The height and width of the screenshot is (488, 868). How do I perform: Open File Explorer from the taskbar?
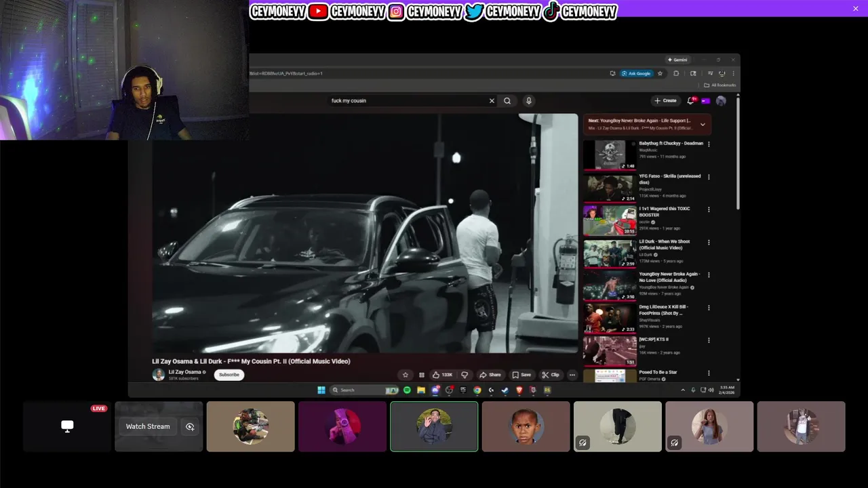coord(421,390)
